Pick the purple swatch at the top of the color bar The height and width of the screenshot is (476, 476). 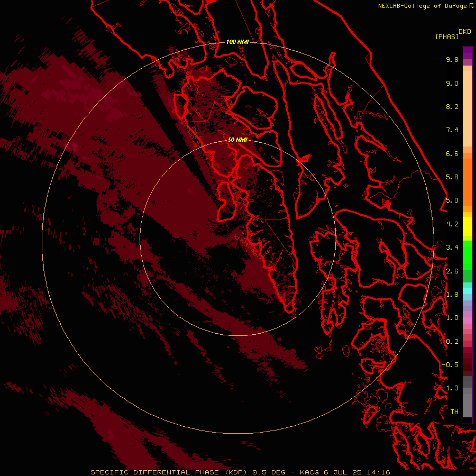(467, 53)
